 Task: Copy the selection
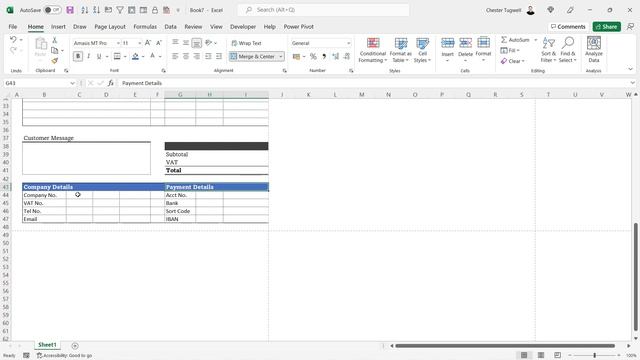coord(55,51)
